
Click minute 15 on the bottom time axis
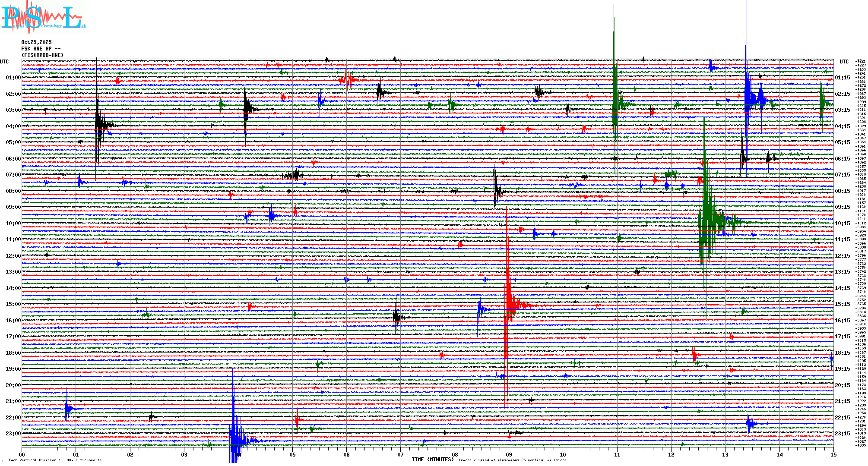point(833,454)
